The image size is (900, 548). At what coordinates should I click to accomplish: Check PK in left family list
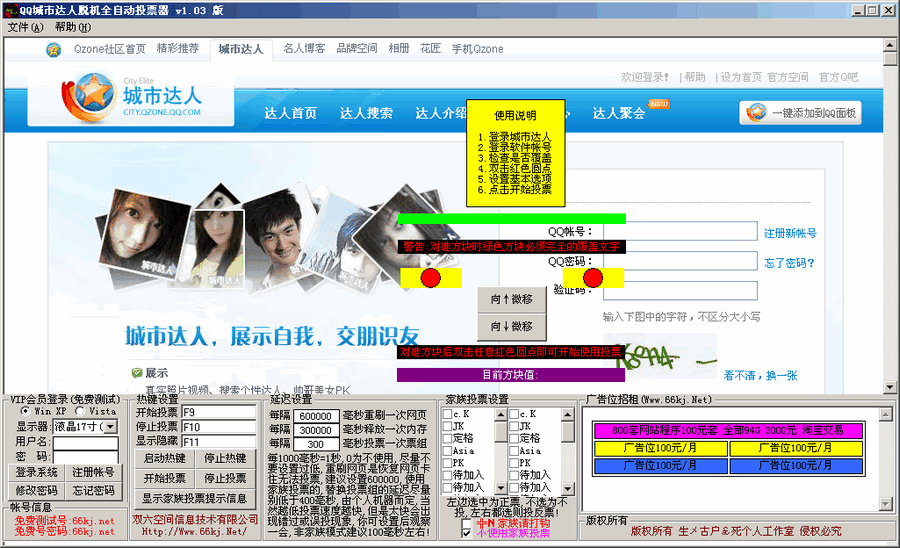coord(447,463)
